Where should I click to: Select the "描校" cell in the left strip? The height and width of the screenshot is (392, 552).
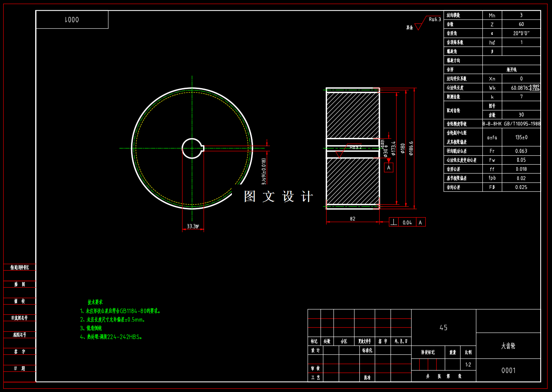point(20,301)
